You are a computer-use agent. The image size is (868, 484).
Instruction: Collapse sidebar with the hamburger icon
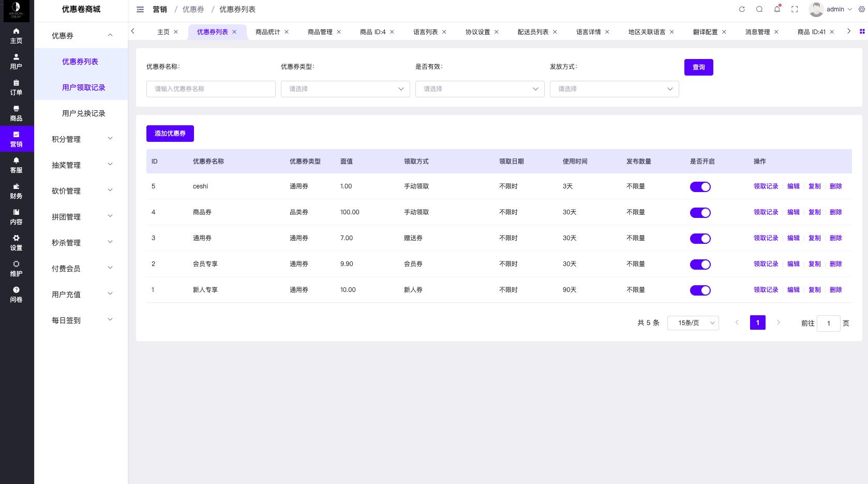140,9
